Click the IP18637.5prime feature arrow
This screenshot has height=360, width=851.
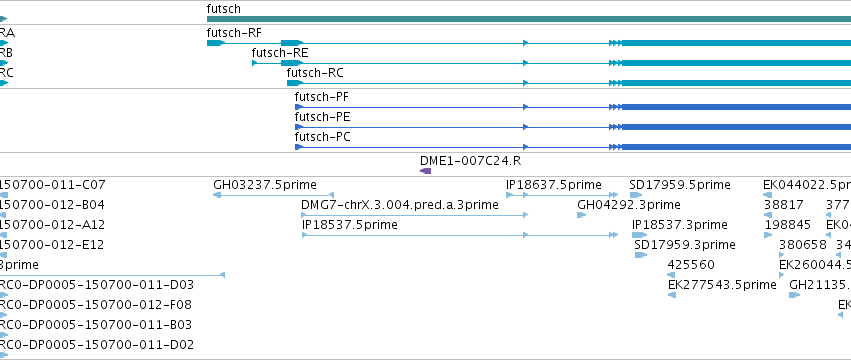click(562, 195)
